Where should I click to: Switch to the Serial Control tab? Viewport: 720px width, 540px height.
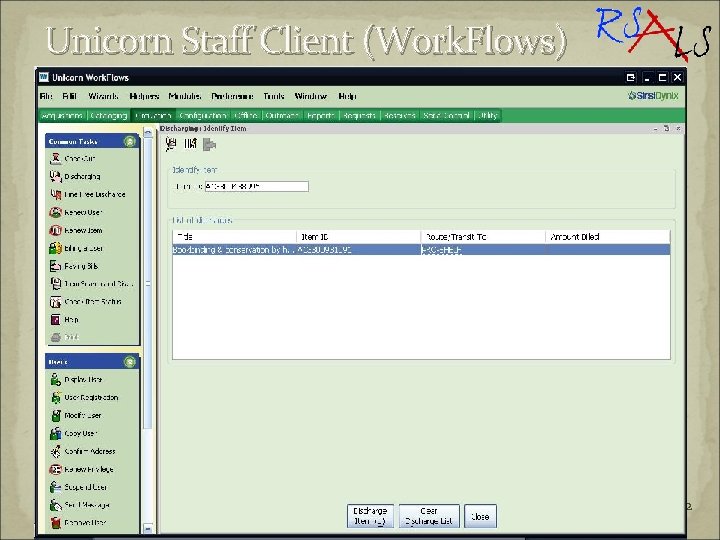(446, 116)
